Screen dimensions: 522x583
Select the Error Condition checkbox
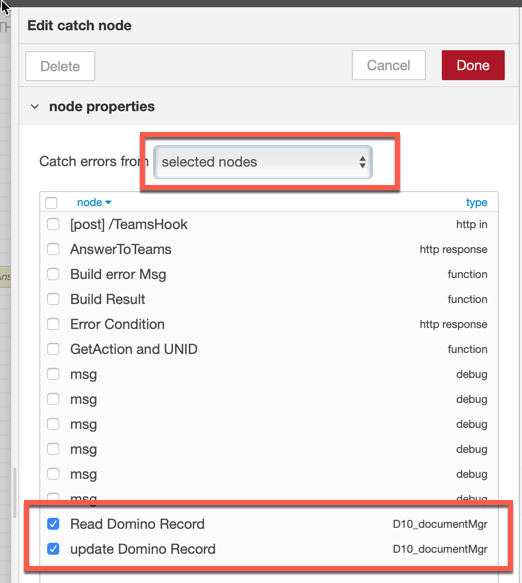click(x=53, y=324)
